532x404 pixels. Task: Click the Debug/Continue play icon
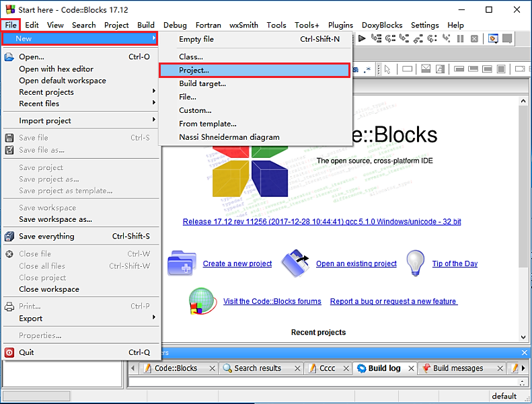362,38
